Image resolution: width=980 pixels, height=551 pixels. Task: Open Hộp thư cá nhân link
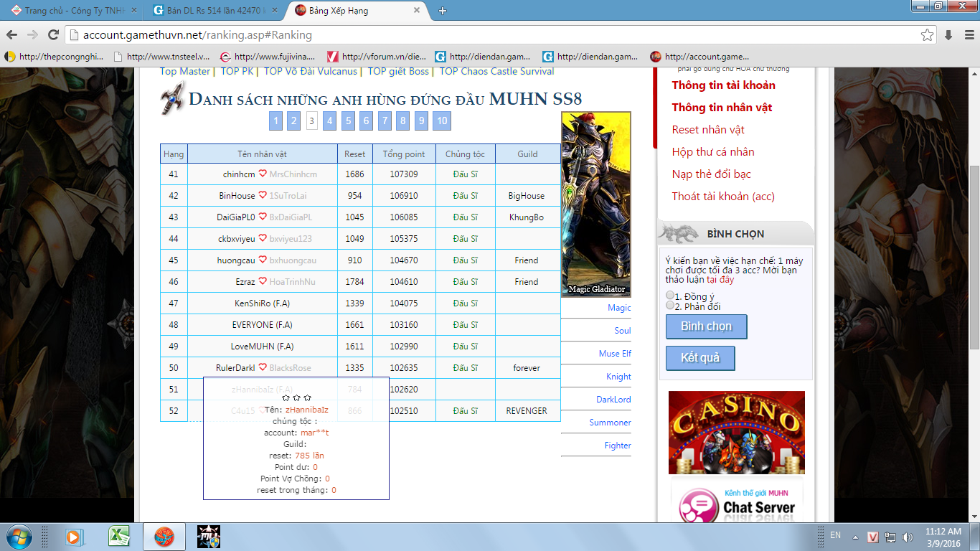(x=713, y=152)
